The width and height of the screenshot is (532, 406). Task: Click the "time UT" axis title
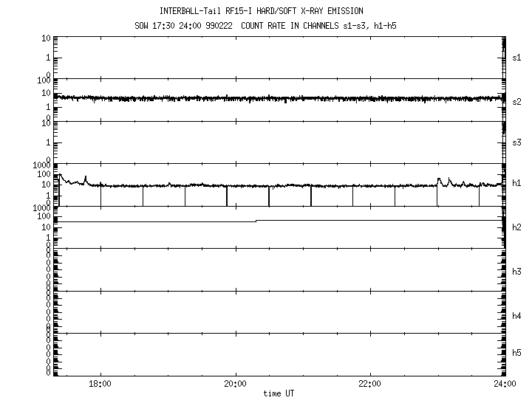[x=279, y=393]
